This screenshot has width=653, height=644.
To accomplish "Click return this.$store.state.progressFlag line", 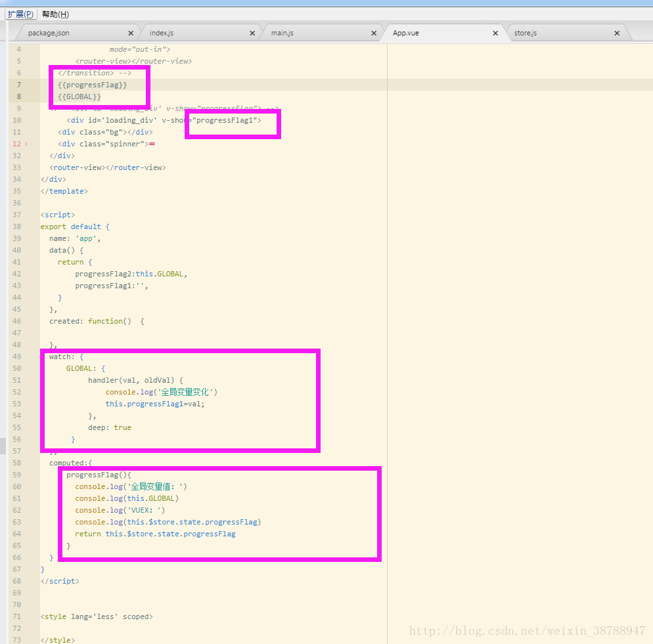I will [155, 534].
